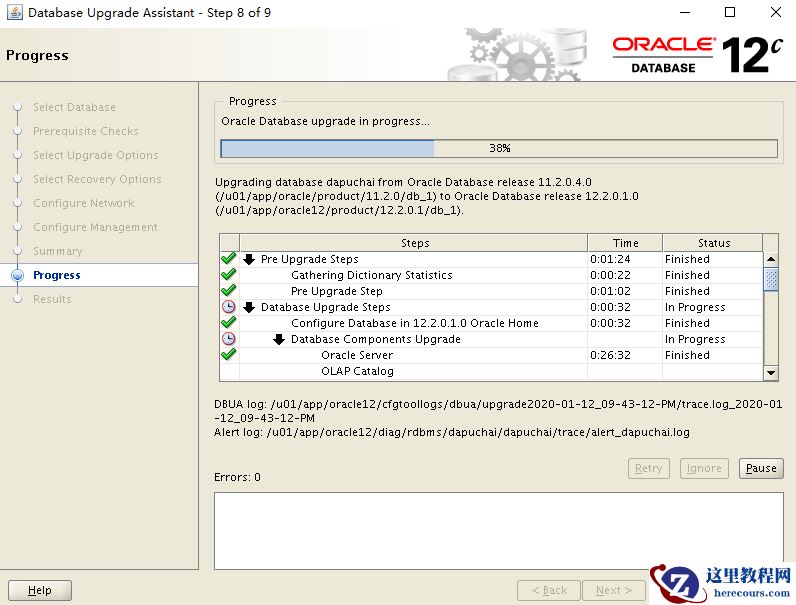Select the Select Upgrade Options step
Viewport: 796px width, 605px height.
[95, 155]
